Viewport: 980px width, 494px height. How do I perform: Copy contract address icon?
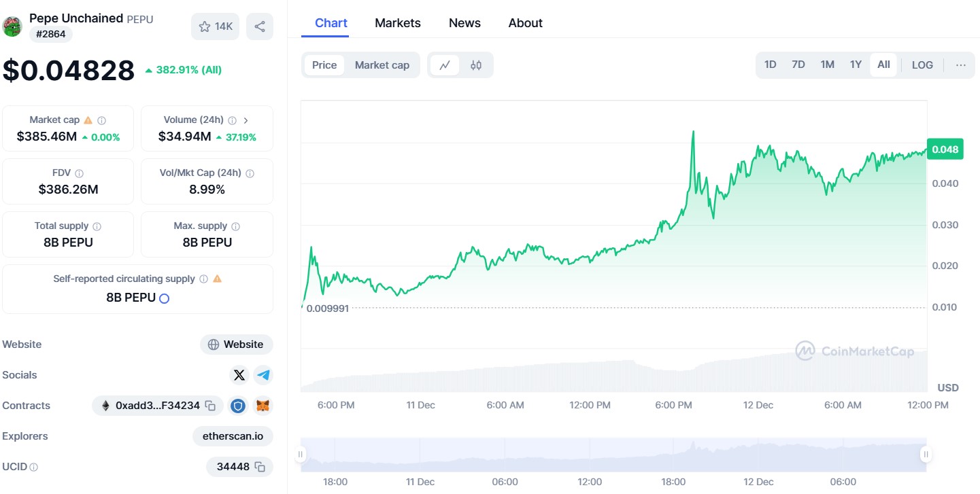click(x=210, y=406)
